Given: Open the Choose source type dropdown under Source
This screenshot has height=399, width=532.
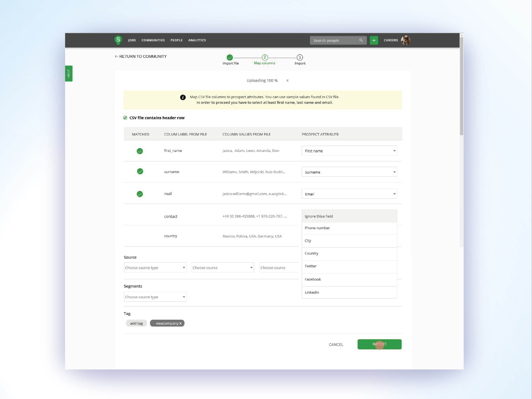Looking at the screenshot, I should tap(155, 267).
